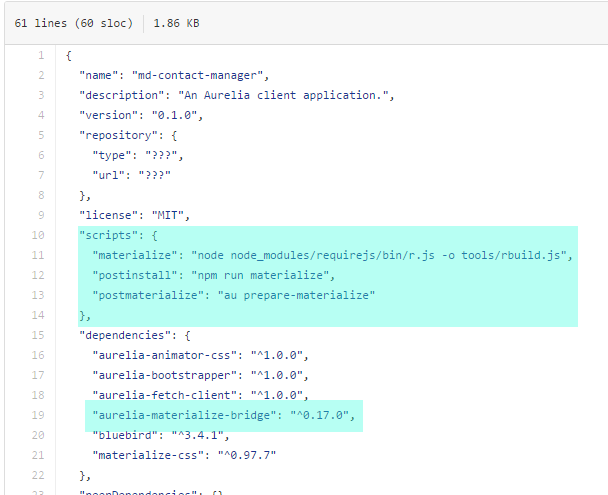Click line number 9 beside the license line
The width and height of the screenshot is (608, 495).
pyautogui.click(x=40, y=215)
